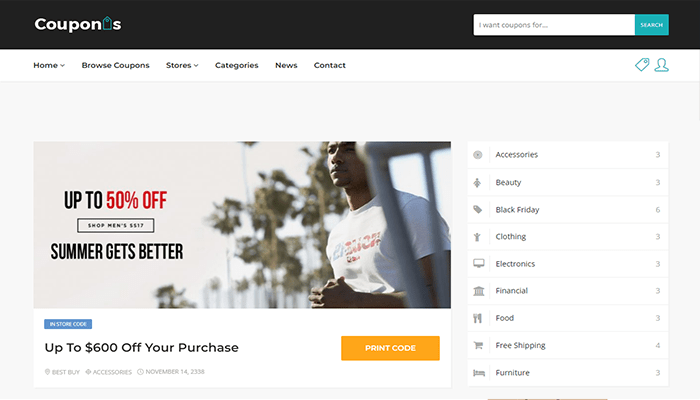Click the Furniture bed icon

[x=479, y=373]
